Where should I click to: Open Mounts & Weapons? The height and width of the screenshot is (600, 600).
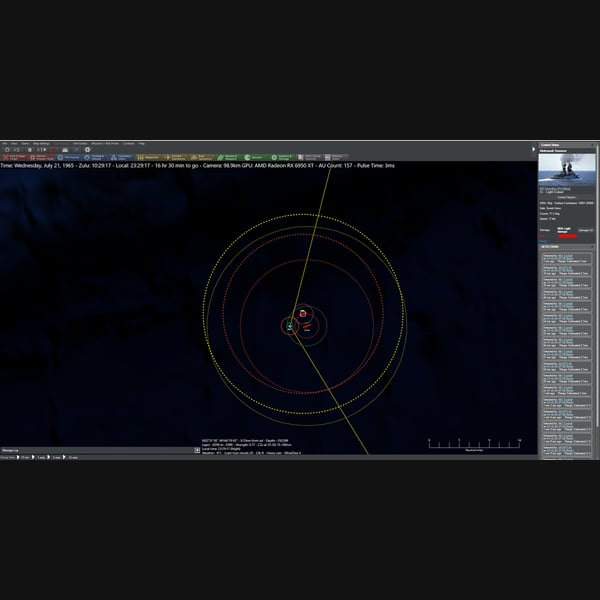(229, 157)
